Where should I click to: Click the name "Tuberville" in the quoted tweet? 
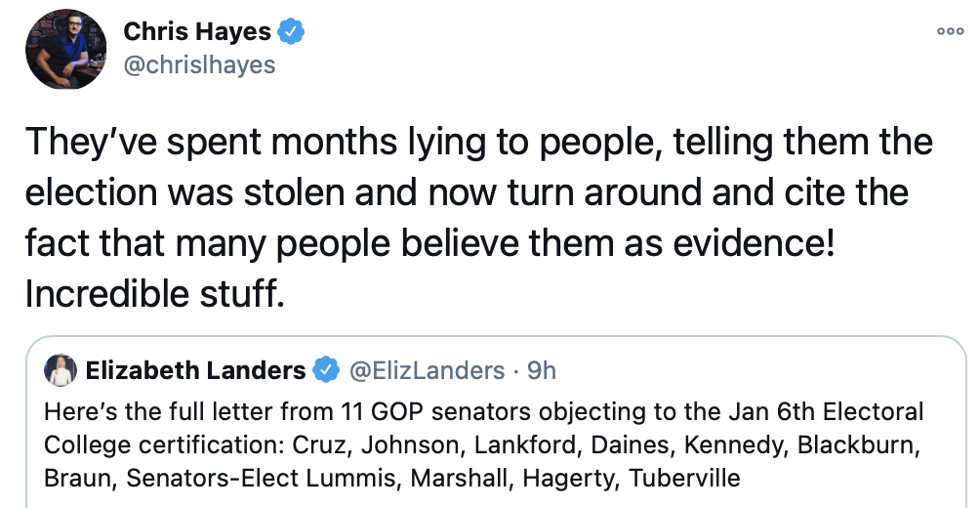point(684,479)
